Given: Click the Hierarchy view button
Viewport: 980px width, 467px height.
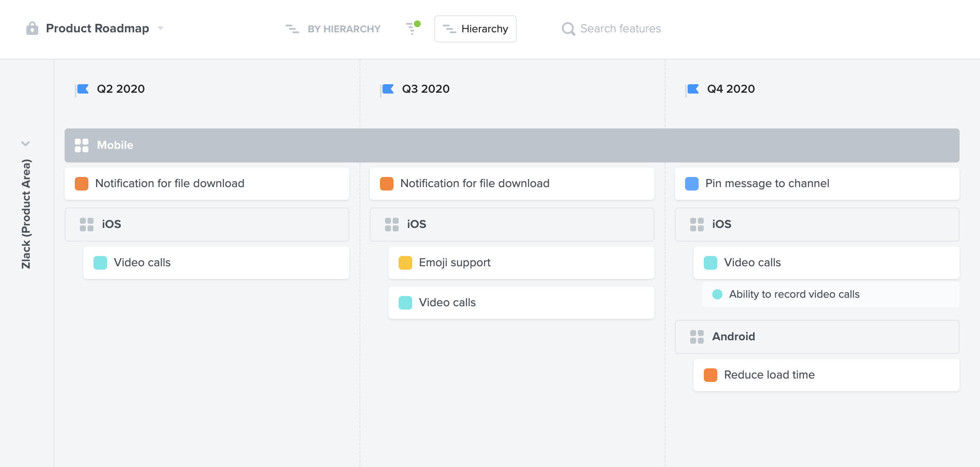Looking at the screenshot, I should coord(475,28).
